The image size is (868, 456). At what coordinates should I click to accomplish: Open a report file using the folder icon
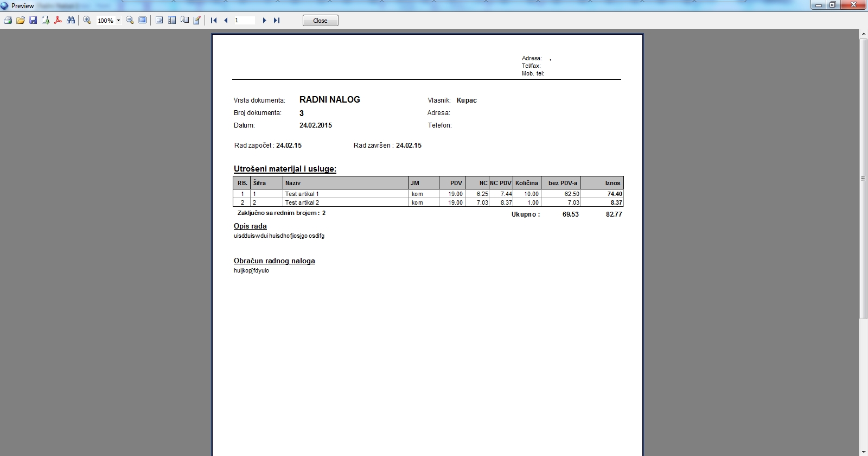[x=21, y=20]
